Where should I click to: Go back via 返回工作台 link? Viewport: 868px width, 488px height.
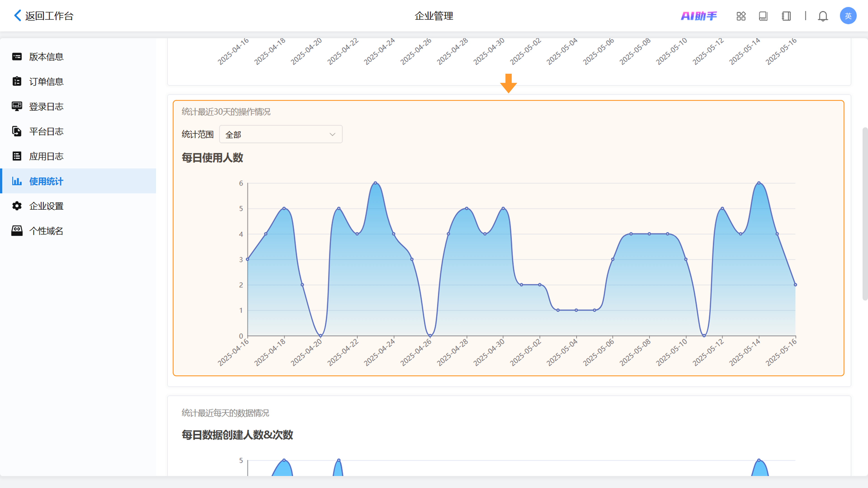[x=49, y=16]
